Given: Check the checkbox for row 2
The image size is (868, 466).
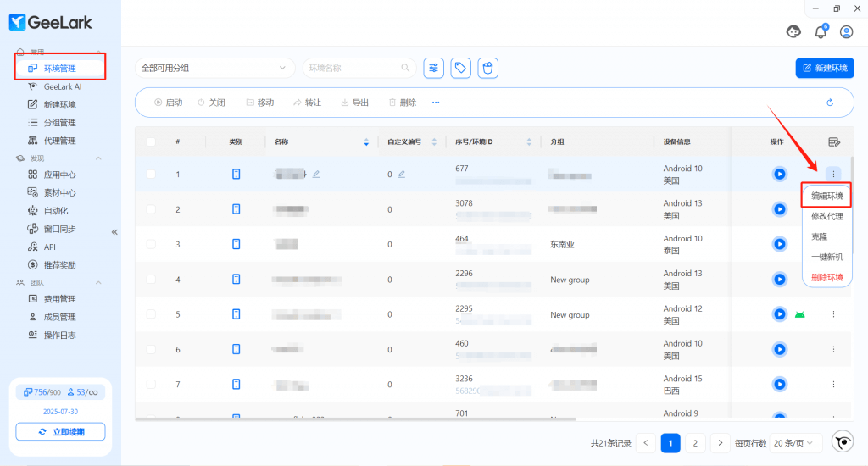Looking at the screenshot, I should 151,209.
